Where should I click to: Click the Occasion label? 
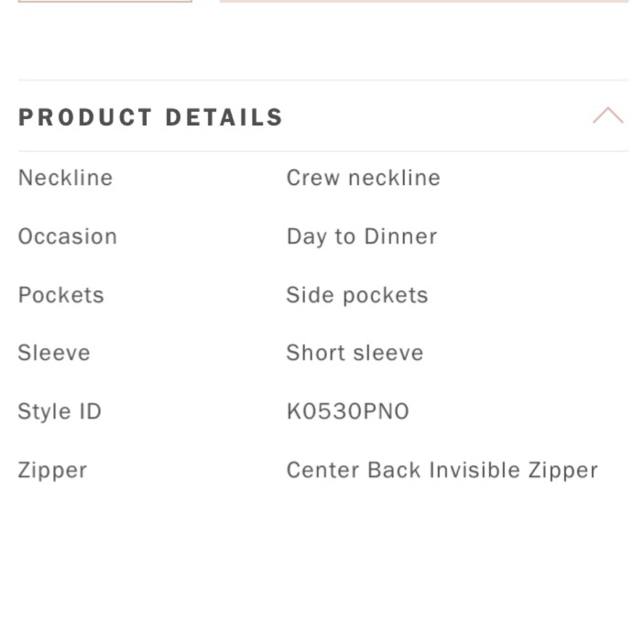coord(68,236)
